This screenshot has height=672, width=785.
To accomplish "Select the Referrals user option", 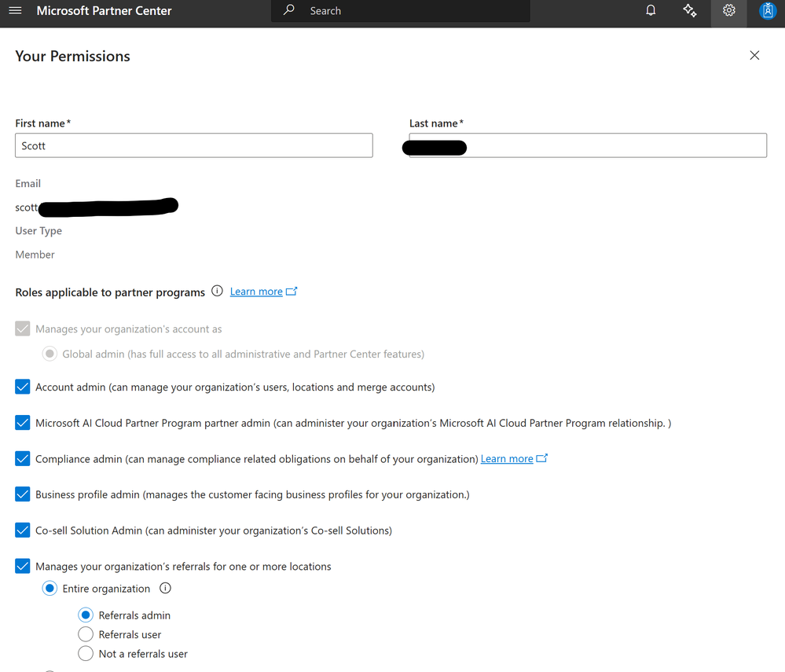I will pyautogui.click(x=86, y=634).
